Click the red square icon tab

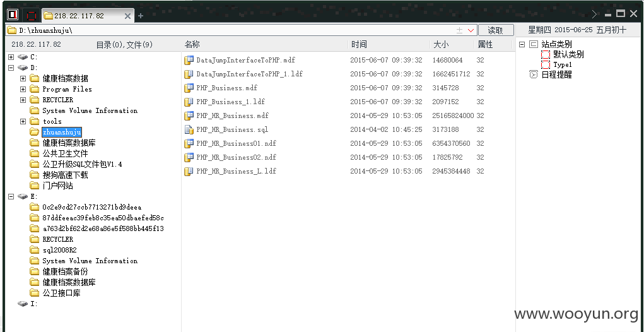pos(31,16)
